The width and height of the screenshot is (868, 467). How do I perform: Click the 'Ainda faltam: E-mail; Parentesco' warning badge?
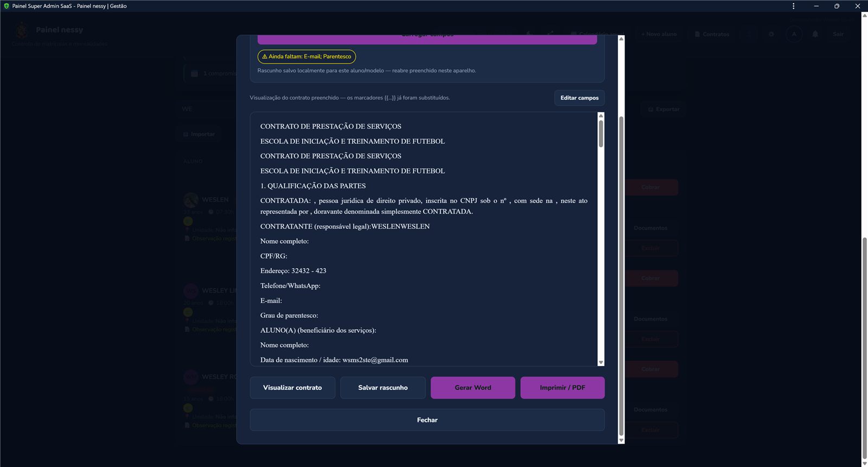tap(307, 56)
